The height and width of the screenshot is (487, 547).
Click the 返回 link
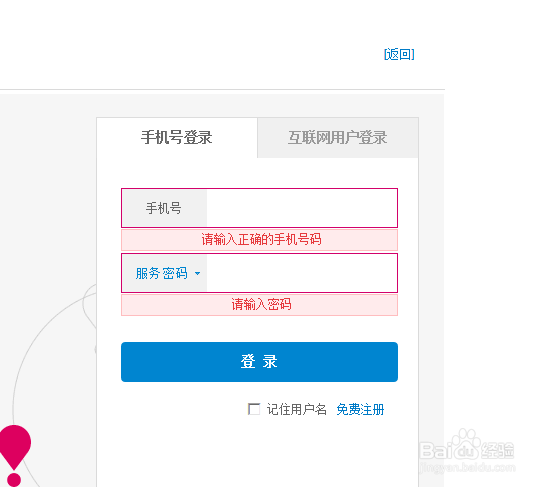(399, 54)
